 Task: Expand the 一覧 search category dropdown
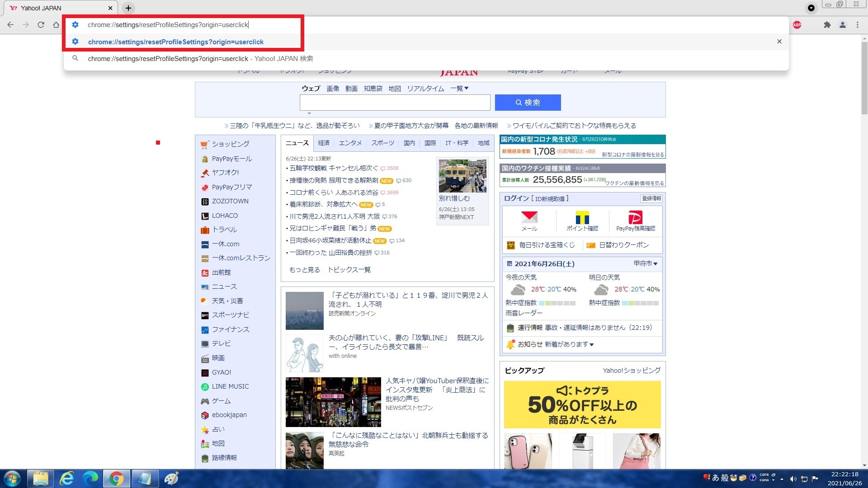(x=459, y=89)
